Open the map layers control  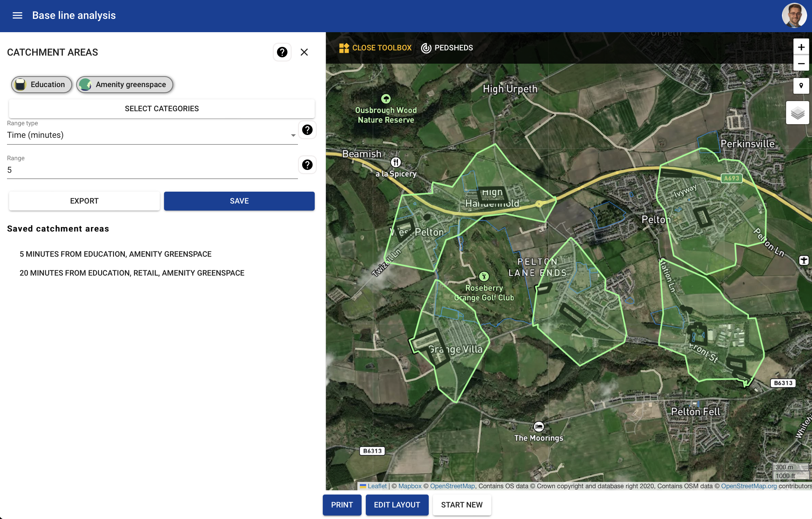tap(798, 113)
